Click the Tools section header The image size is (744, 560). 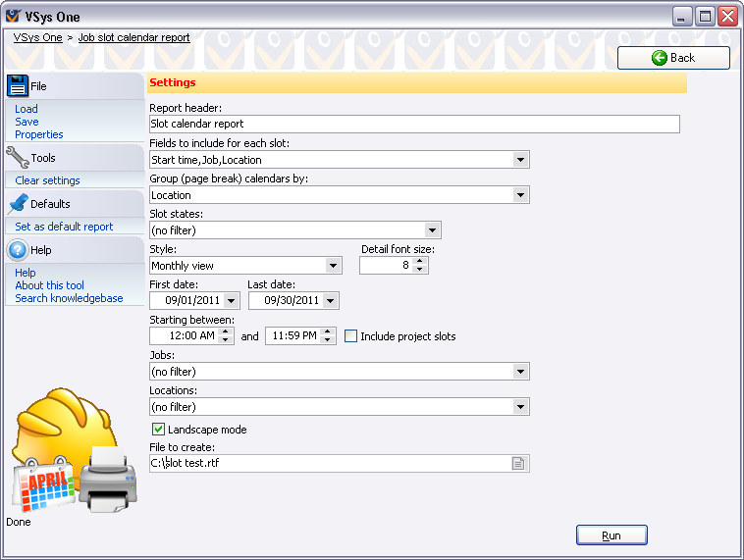(x=75, y=158)
